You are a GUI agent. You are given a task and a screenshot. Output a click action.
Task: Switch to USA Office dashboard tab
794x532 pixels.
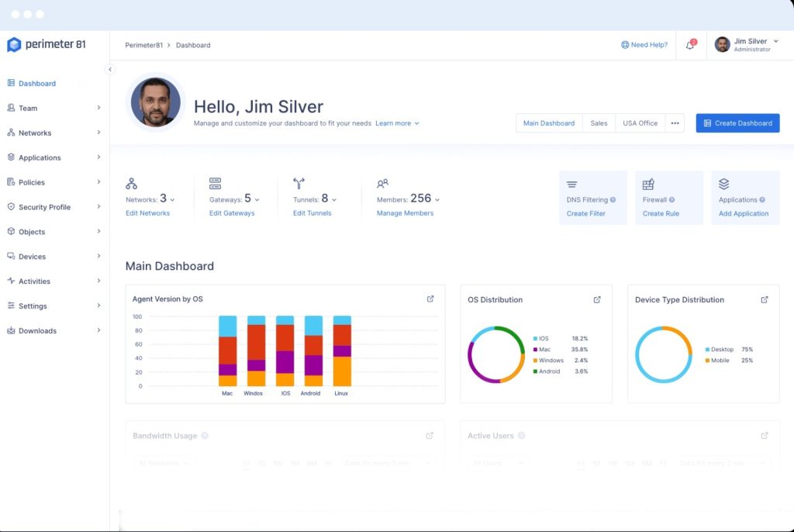[640, 123]
